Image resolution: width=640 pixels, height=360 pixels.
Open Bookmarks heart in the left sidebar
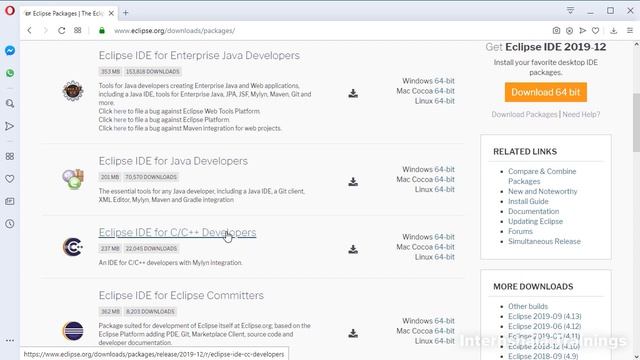(x=10, y=179)
